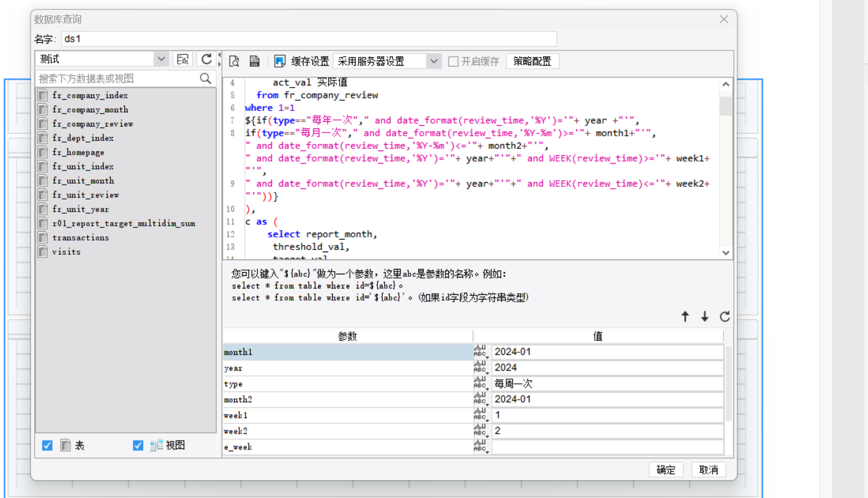Refresh the database connection list
Image resolution: width=868 pixels, height=498 pixels.
tap(206, 59)
